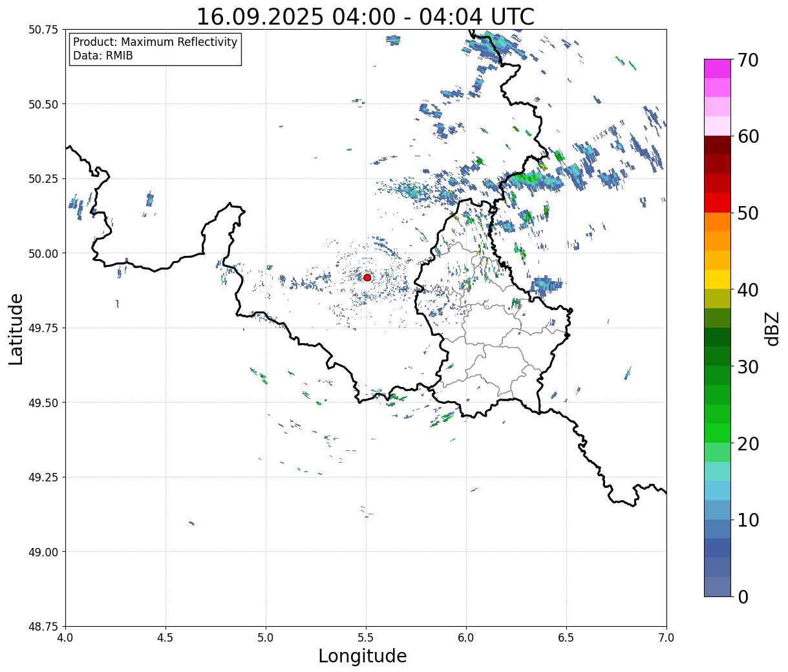Click the latitude tick label 49.00
Viewport: 788px width, 672px height.
(x=43, y=552)
